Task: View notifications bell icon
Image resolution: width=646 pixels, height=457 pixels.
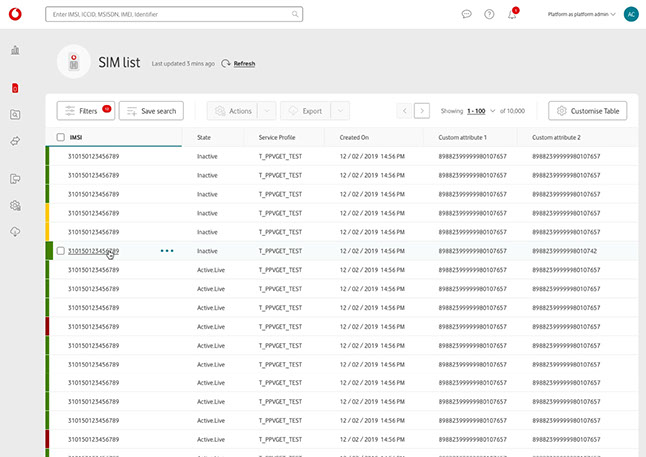Action: tap(512, 15)
